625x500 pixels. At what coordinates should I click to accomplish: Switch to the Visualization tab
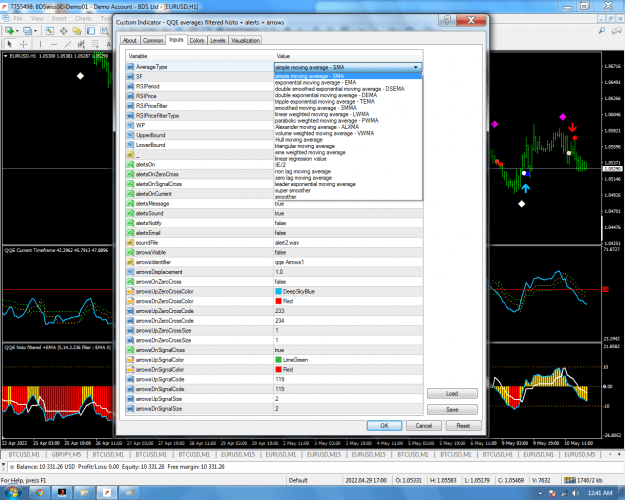point(245,40)
